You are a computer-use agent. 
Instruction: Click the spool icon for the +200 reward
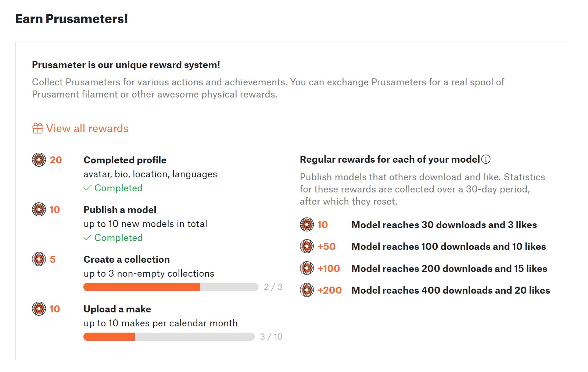click(x=307, y=290)
